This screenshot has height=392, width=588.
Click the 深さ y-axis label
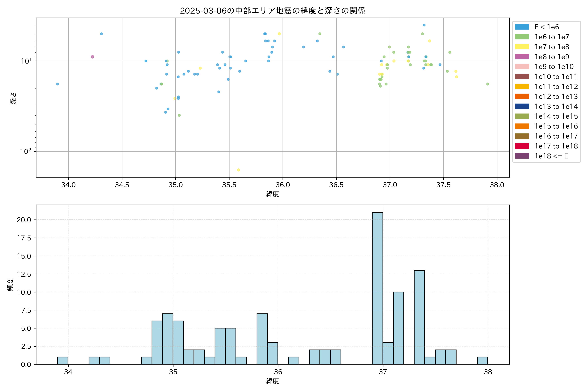(x=14, y=98)
